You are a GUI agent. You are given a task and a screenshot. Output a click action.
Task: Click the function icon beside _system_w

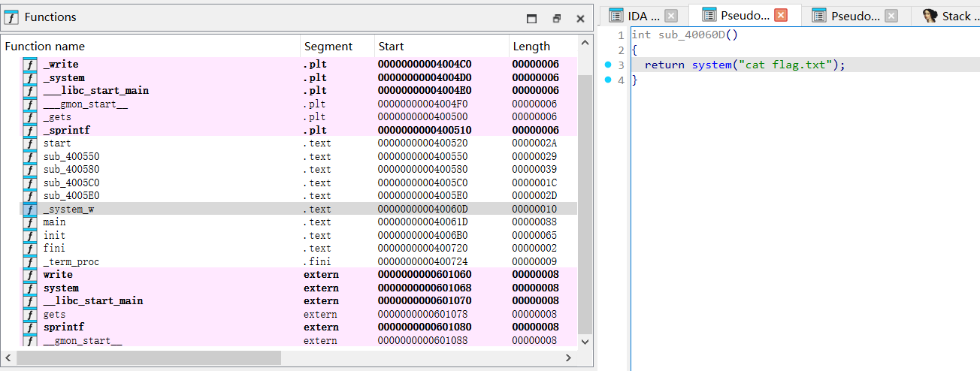click(x=30, y=209)
